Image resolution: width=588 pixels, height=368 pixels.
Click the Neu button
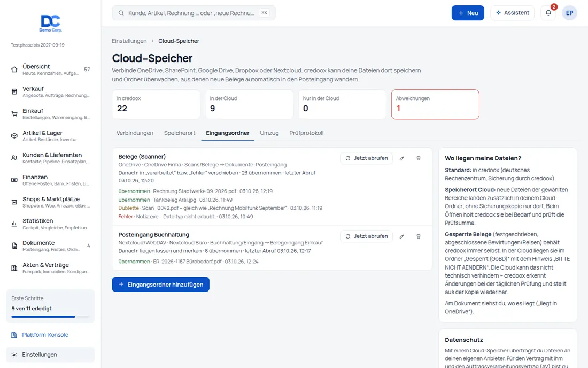click(x=468, y=13)
